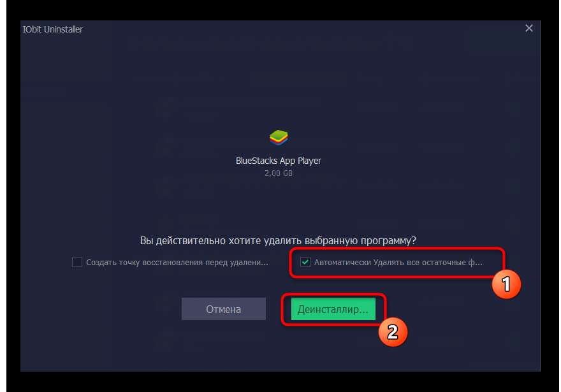Screen dimensions: 561x392
Task: Click the BlueStacks App Player icon
Action: (x=279, y=138)
